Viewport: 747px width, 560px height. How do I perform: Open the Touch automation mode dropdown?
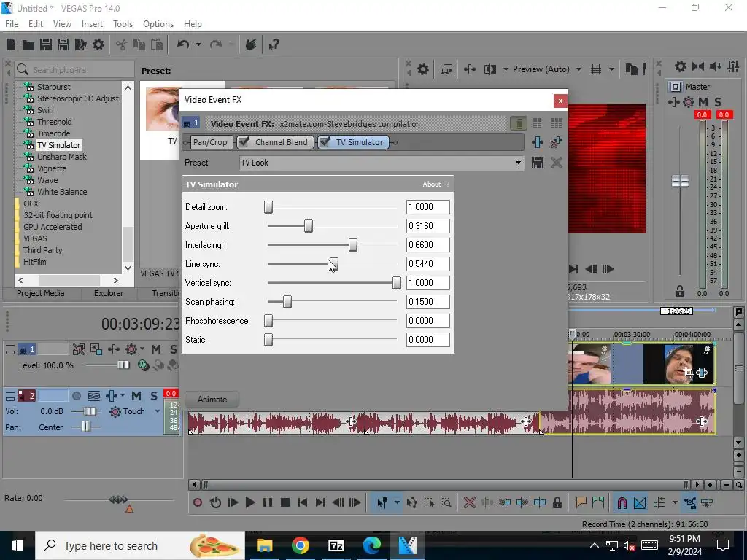(158, 411)
